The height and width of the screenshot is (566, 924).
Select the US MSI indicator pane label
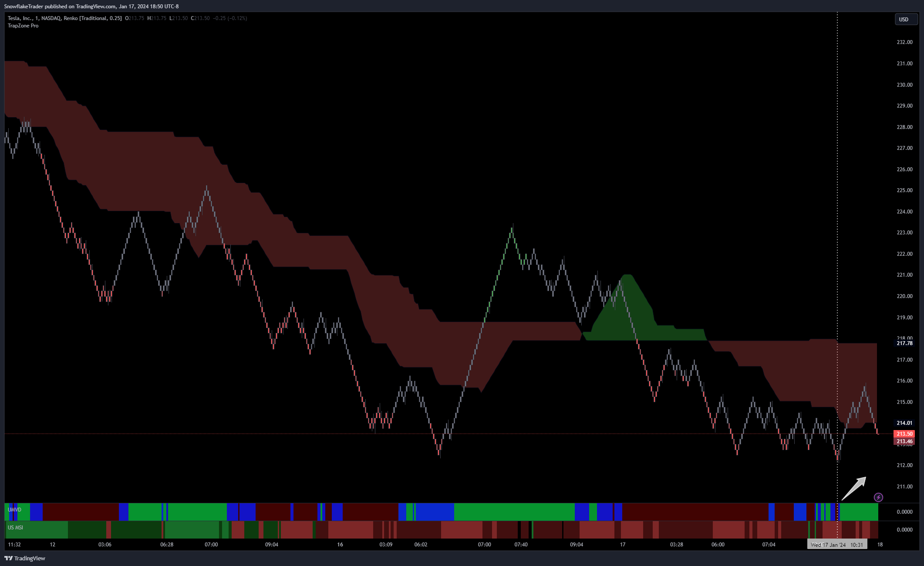15,527
